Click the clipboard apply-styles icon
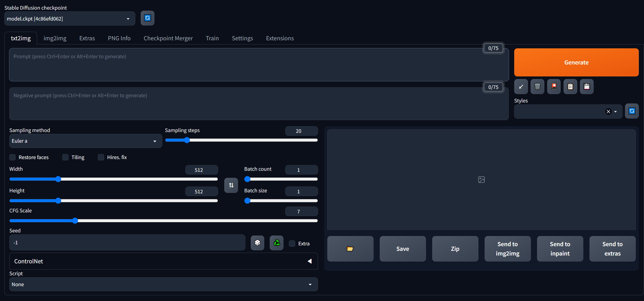Image resolution: width=644 pixels, height=301 pixels. point(570,87)
